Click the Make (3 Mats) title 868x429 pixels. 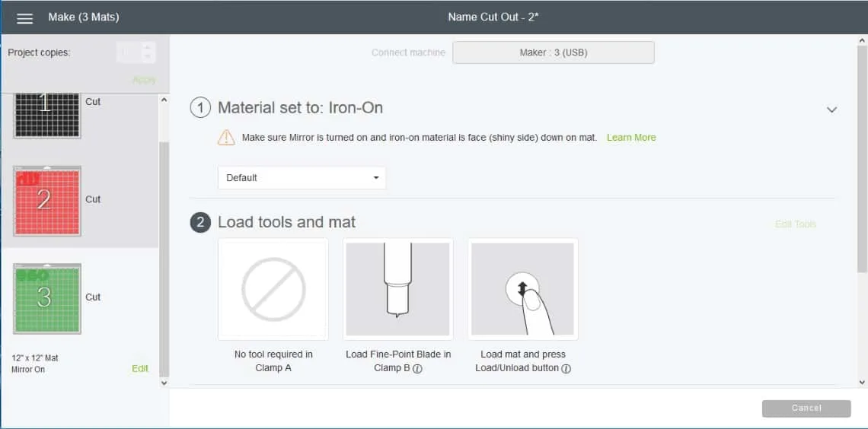tap(84, 17)
